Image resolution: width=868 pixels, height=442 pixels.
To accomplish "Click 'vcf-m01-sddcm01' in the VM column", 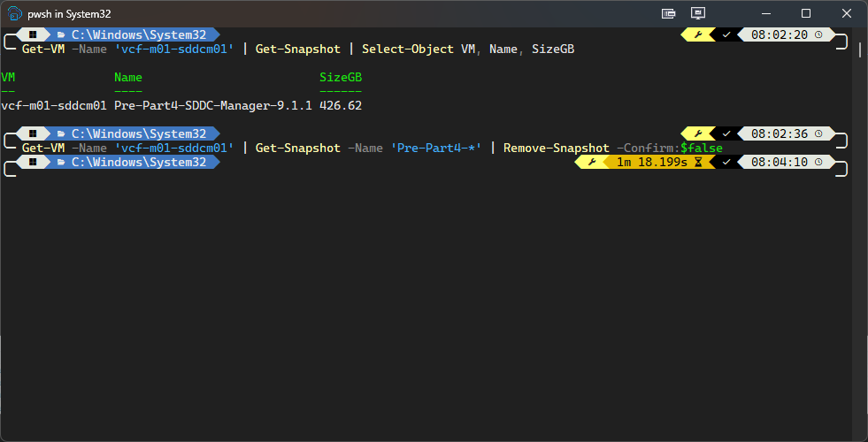I will point(54,105).
